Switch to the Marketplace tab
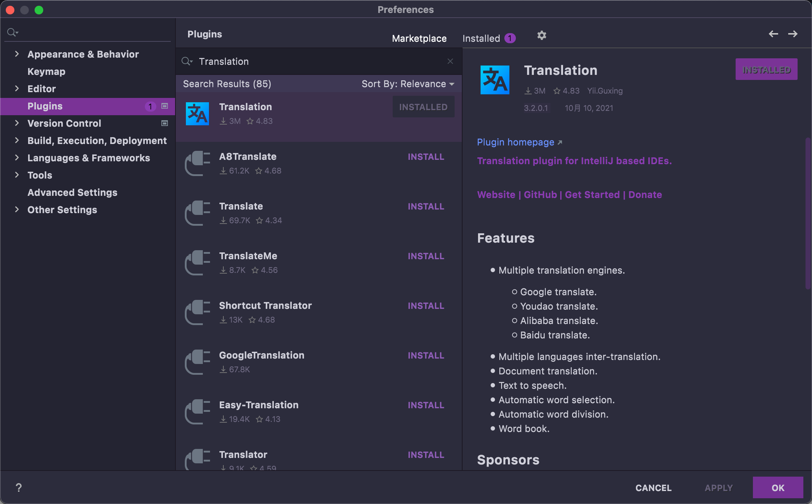Image resolution: width=812 pixels, height=504 pixels. click(419, 38)
